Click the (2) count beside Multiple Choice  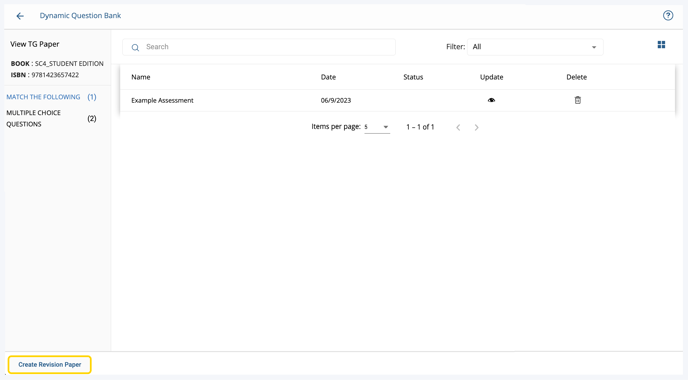[92, 118]
